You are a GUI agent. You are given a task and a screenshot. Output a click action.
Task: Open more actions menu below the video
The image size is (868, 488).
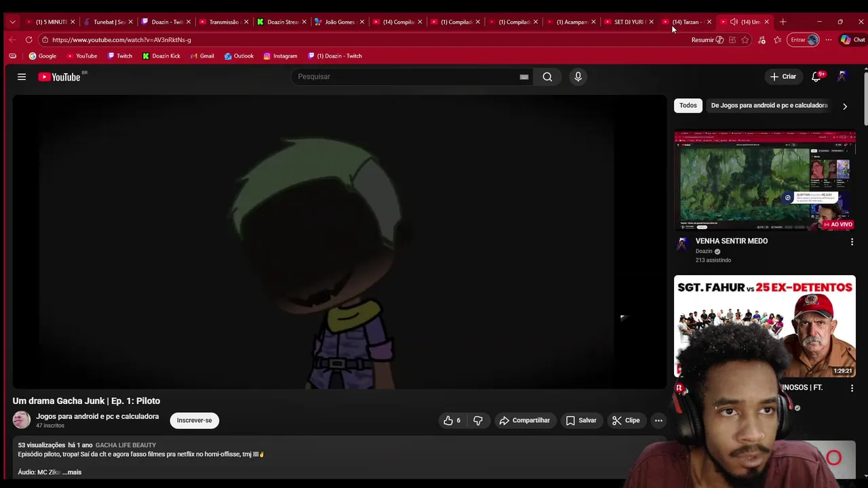(x=658, y=420)
